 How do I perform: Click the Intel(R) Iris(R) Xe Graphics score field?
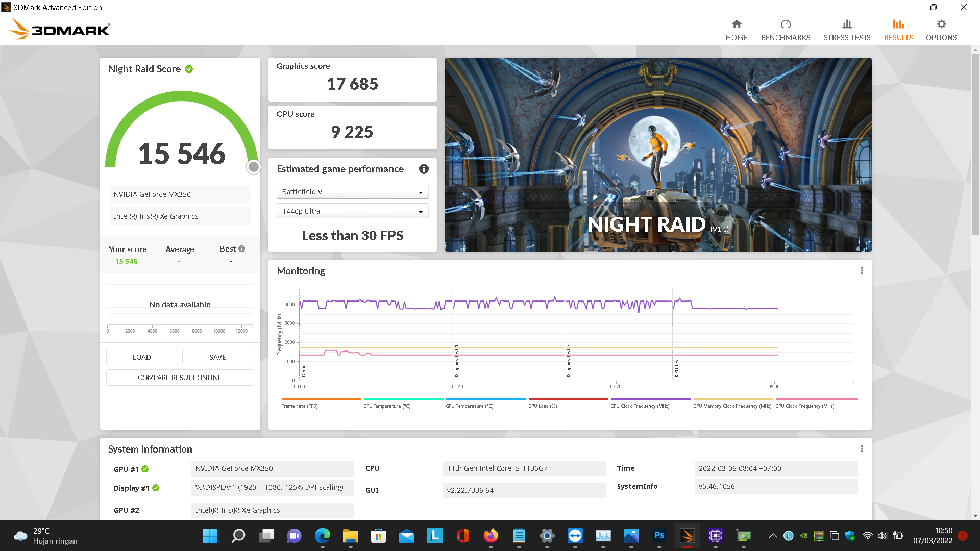(180, 216)
